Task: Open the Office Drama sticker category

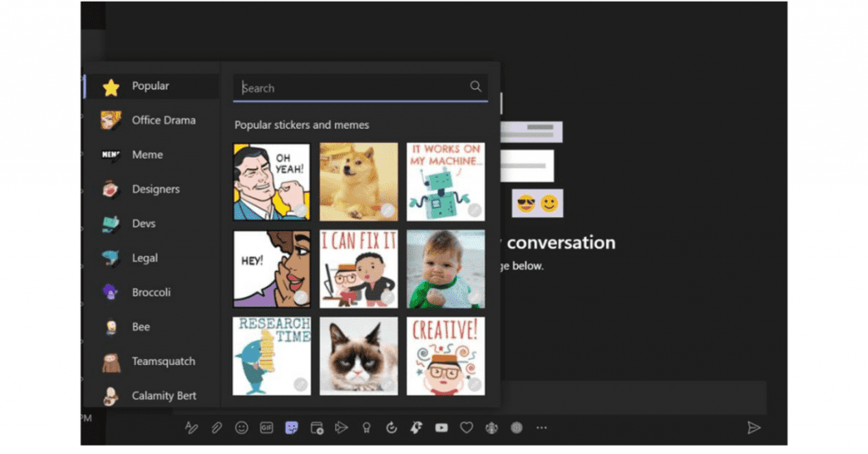Action: (x=163, y=120)
